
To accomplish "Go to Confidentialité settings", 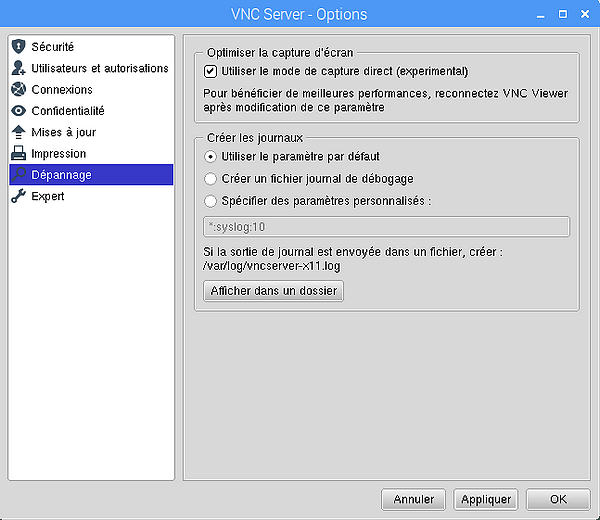I will pyautogui.click(x=91, y=111).
